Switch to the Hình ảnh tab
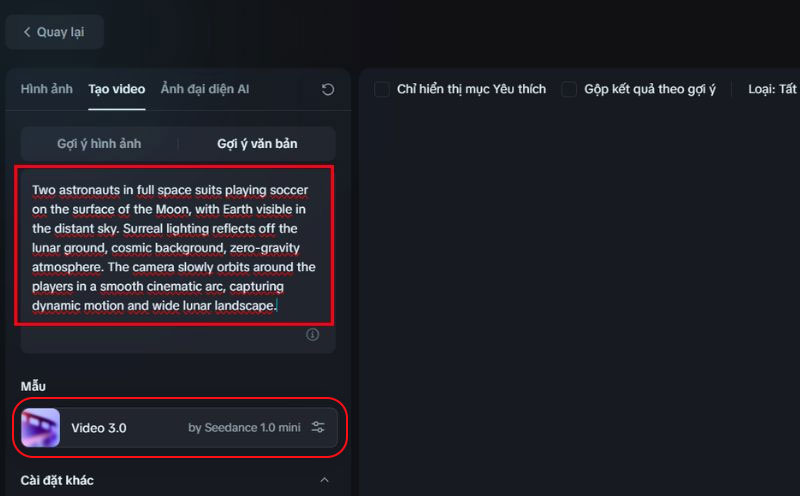 [x=47, y=89]
